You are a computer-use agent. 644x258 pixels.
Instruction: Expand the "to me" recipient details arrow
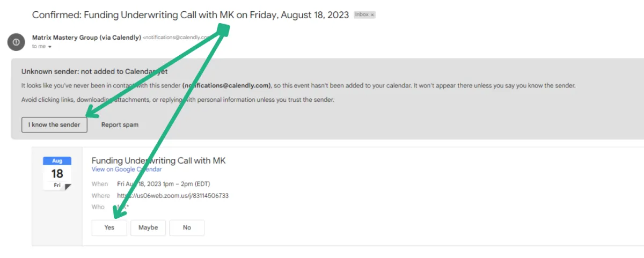[x=50, y=47]
